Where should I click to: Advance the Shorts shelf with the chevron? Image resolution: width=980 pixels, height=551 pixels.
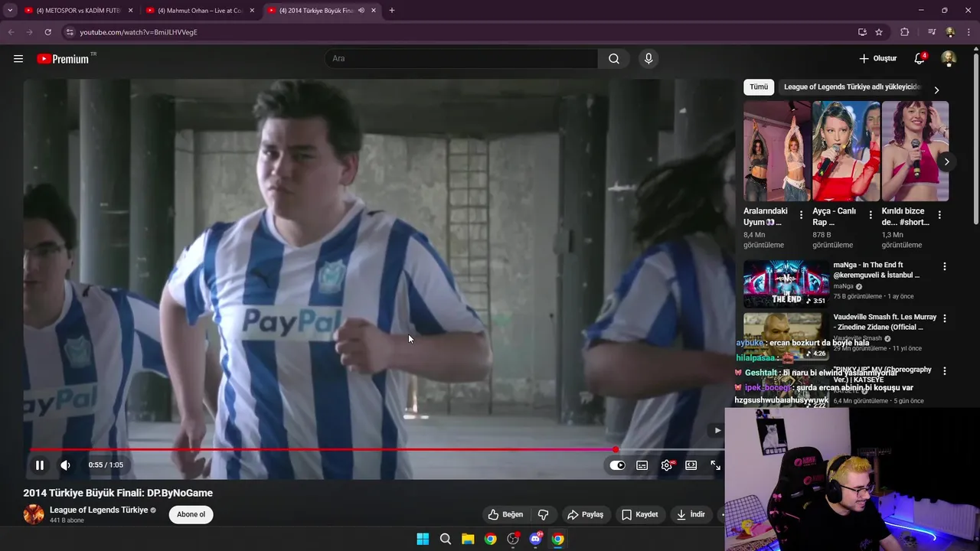click(946, 161)
